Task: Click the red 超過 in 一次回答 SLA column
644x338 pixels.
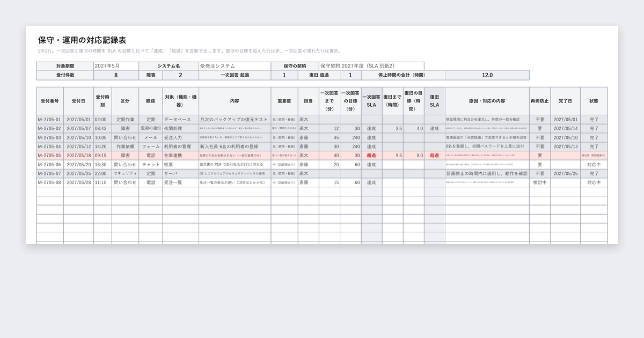Action: pyautogui.click(x=371, y=156)
